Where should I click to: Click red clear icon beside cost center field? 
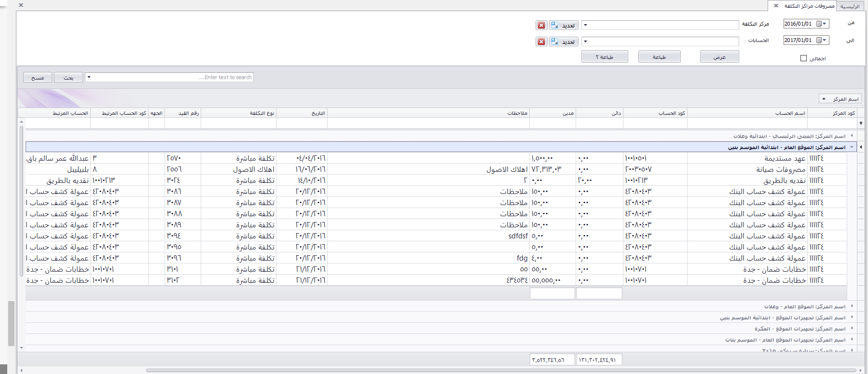click(x=541, y=26)
